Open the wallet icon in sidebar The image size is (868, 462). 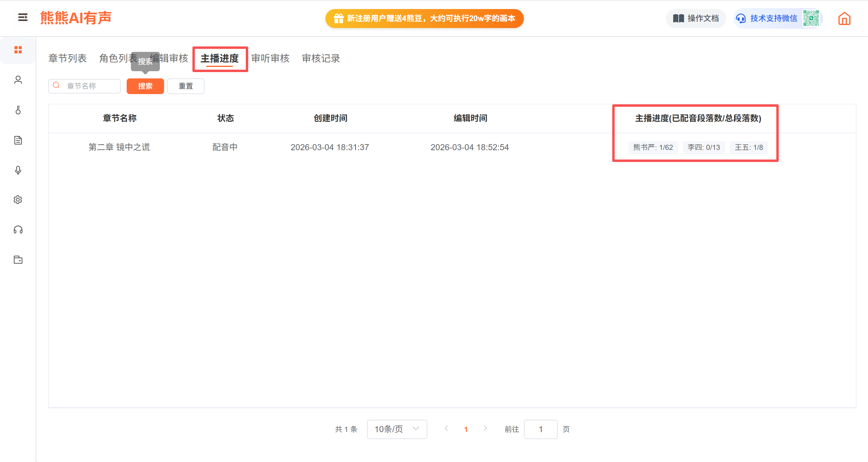[18, 260]
